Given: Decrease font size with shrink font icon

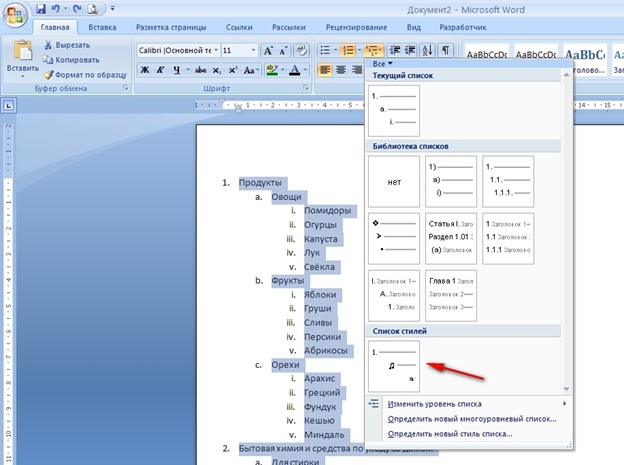Looking at the screenshot, I should point(283,51).
